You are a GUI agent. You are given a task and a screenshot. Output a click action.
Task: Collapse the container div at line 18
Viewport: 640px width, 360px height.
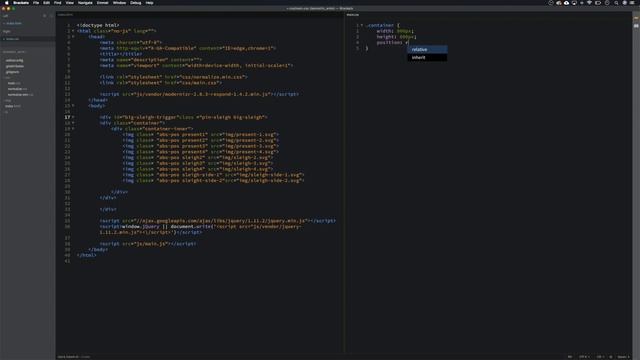tap(73, 123)
